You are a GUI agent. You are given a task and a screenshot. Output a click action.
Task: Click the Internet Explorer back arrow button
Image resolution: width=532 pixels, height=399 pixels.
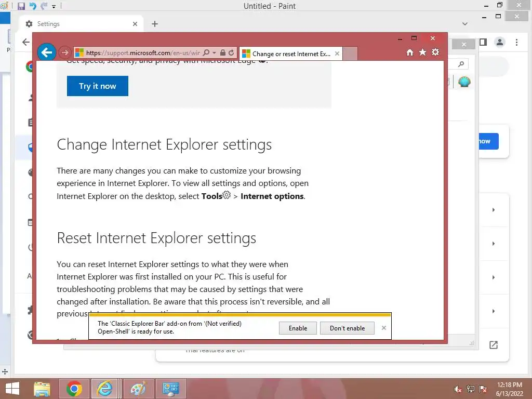tap(46, 52)
